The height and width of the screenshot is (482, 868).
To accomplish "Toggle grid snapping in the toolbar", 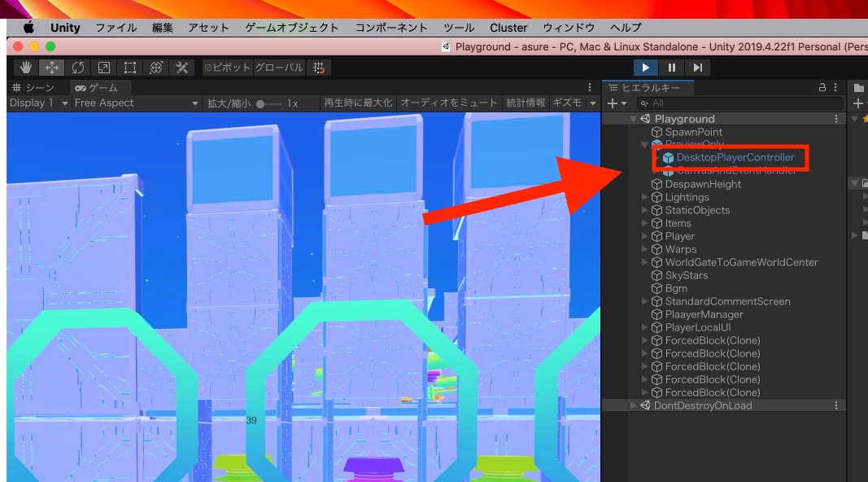I will click(319, 67).
